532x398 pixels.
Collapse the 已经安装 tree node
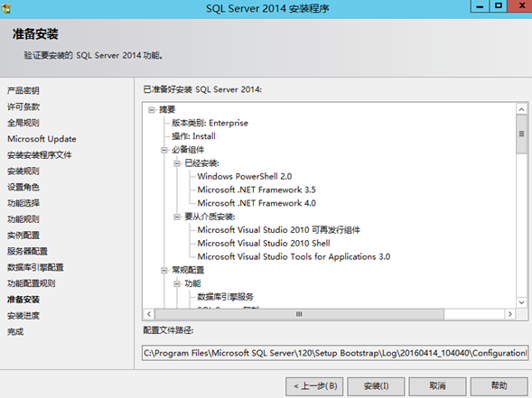tap(177, 163)
